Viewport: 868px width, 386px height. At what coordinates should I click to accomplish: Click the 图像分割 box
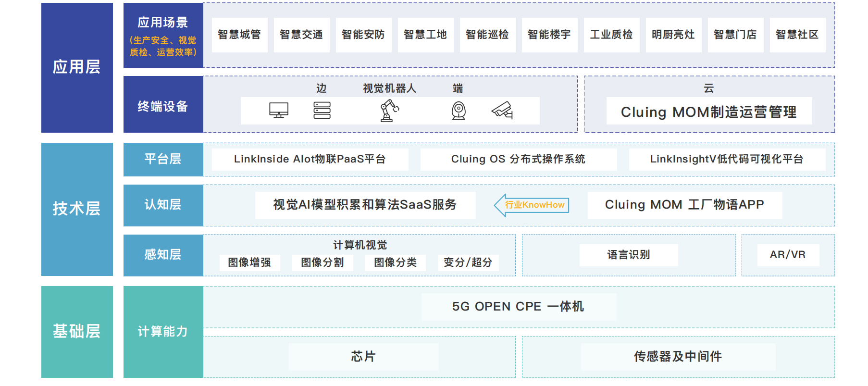pos(322,263)
